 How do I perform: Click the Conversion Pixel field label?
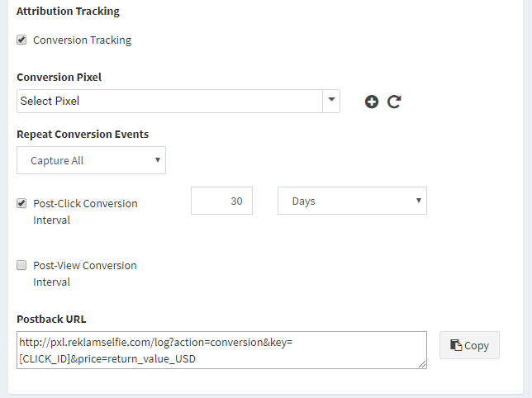pos(59,78)
